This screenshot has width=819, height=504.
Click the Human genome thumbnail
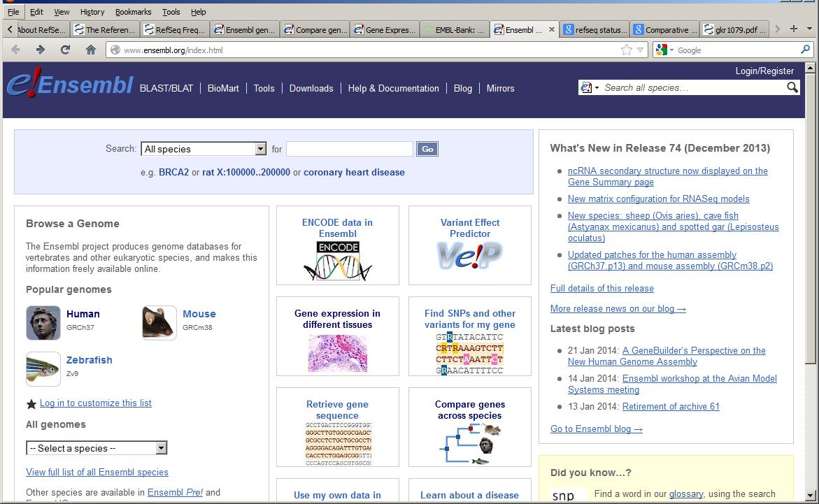[43, 323]
